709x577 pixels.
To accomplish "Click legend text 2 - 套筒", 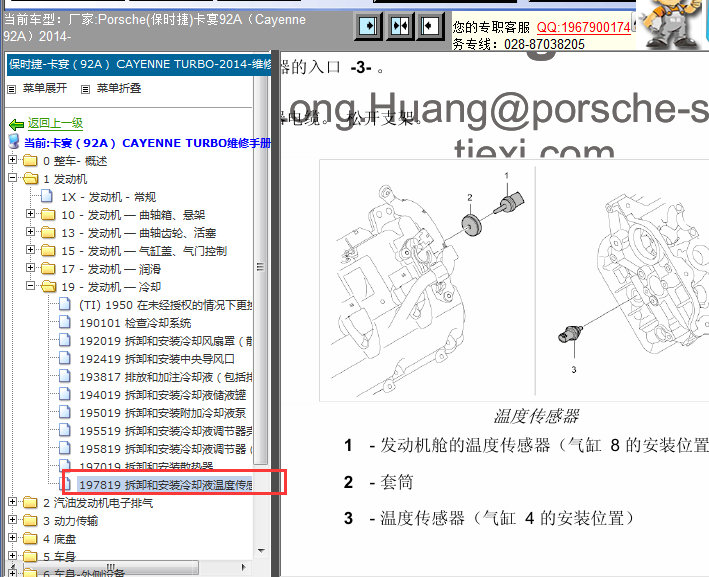I will [x=378, y=482].
